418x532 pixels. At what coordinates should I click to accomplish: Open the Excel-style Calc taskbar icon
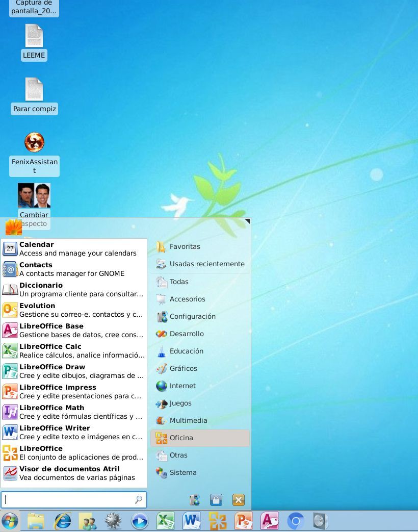(166, 521)
